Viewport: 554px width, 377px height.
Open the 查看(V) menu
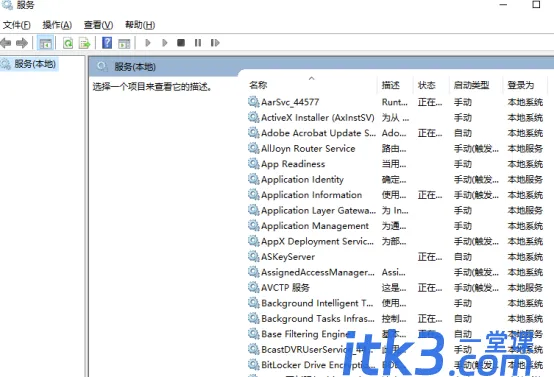tap(98, 25)
